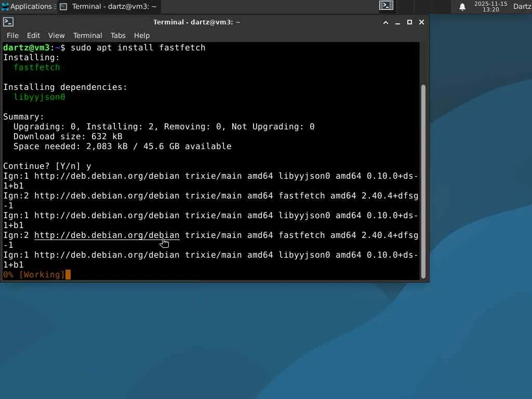Click the libyyjson0 dependency name in green

(39, 97)
